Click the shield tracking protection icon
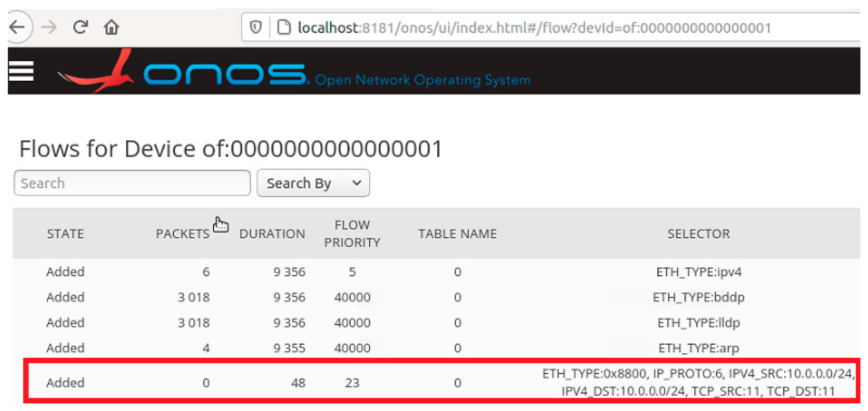Viewport: 868px width, 411px height. point(256,27)
